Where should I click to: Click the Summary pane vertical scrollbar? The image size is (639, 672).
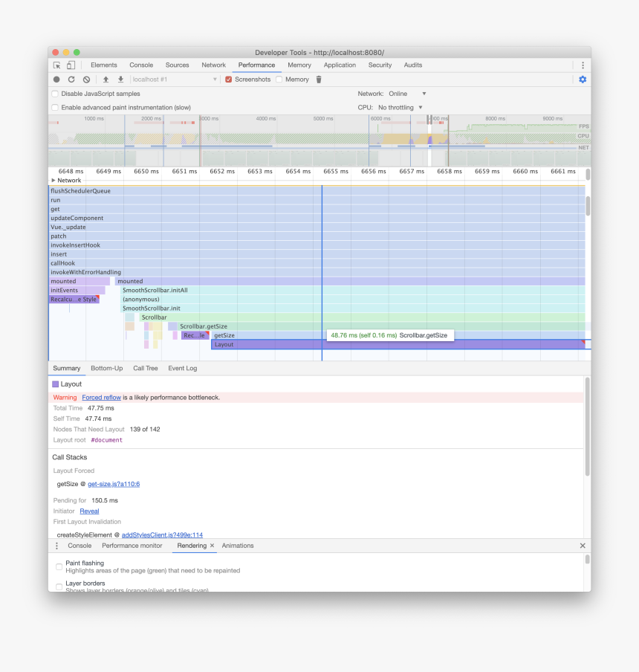tap(588, 427)
